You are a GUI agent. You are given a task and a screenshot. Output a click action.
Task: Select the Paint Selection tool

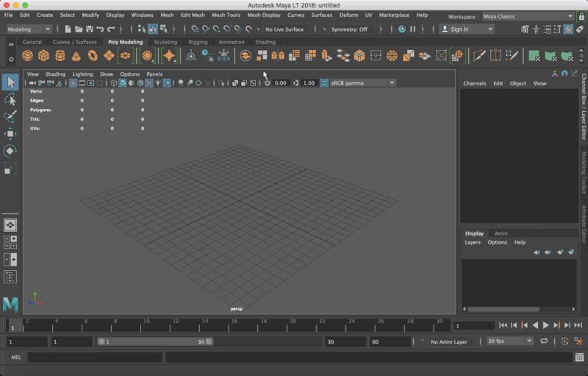coord(10,116)
